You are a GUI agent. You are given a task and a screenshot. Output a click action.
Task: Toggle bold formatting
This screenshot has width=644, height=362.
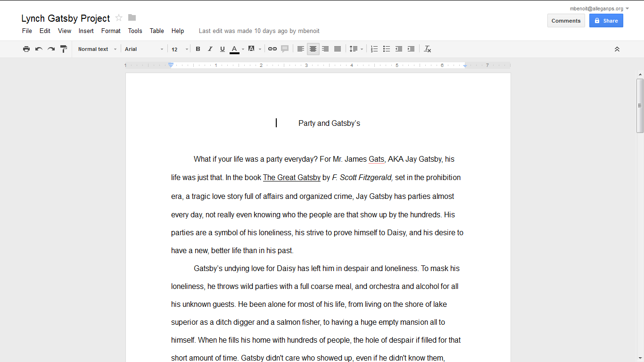tap(198, 49)
